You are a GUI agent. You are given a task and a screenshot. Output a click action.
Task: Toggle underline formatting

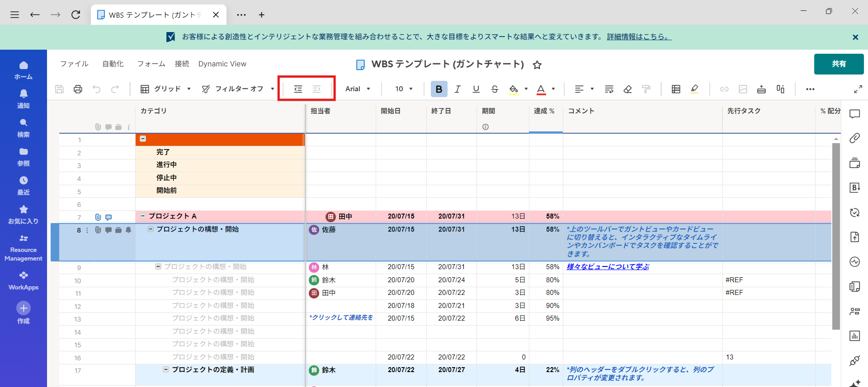pos(476,89)
